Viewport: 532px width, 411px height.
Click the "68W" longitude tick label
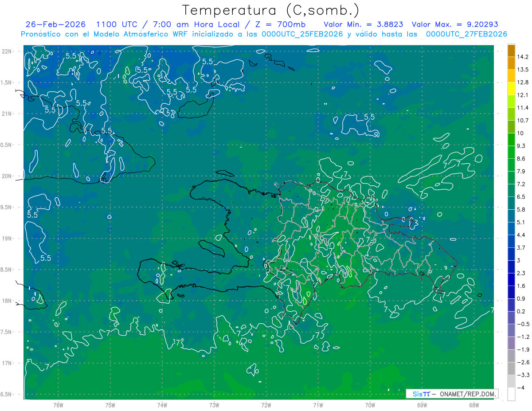(474, 405)
